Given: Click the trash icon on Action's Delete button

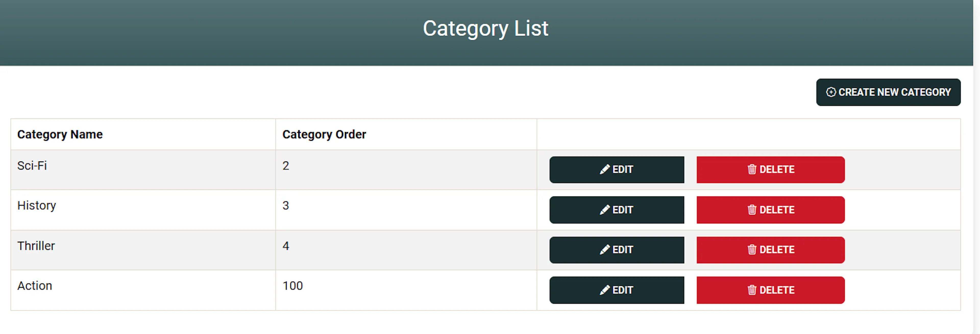Looking at the screenshot, I should pos(752,290).
